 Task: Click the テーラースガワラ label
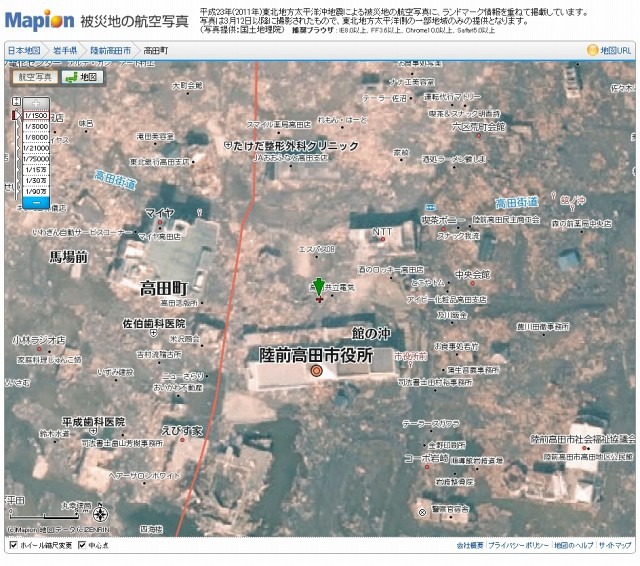[x=431, y=424]
